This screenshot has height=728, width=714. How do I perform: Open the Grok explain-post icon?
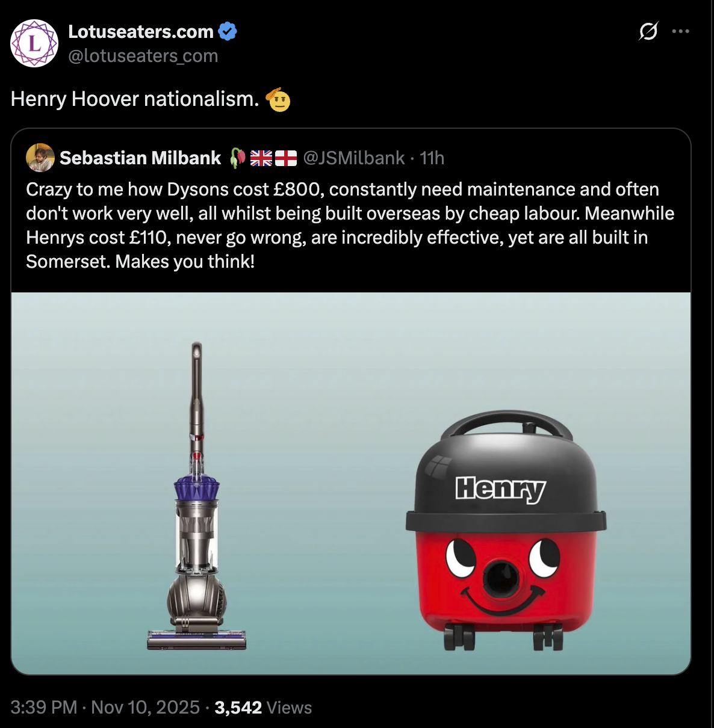coord(648,31)
